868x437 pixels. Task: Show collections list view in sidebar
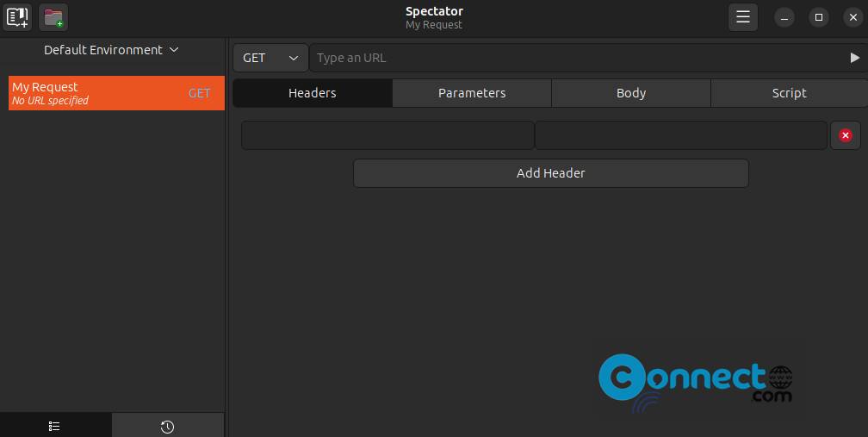click(x=54, y=426)
